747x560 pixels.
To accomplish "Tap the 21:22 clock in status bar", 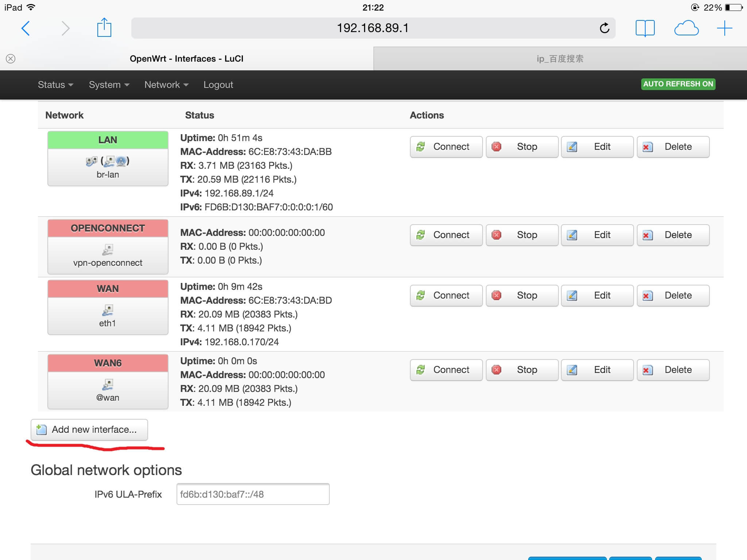I will (x=373, y=7).
